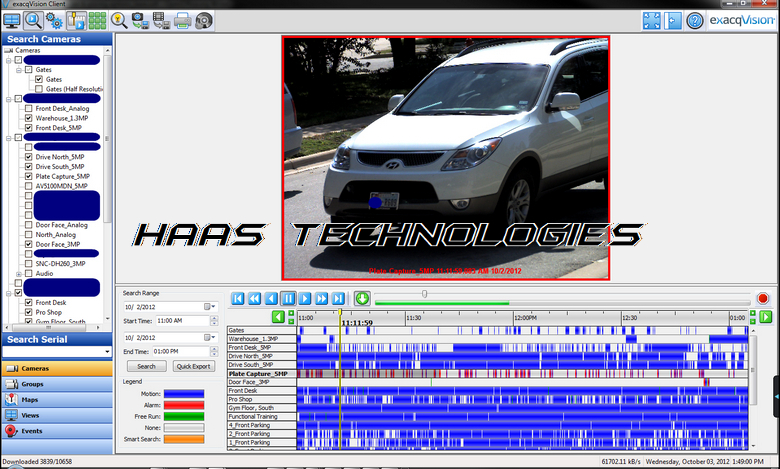Check the AV5100MDN_5MP checkbox
The width and height of the screenshot is (780, 469).
click(x=29, y=186)
